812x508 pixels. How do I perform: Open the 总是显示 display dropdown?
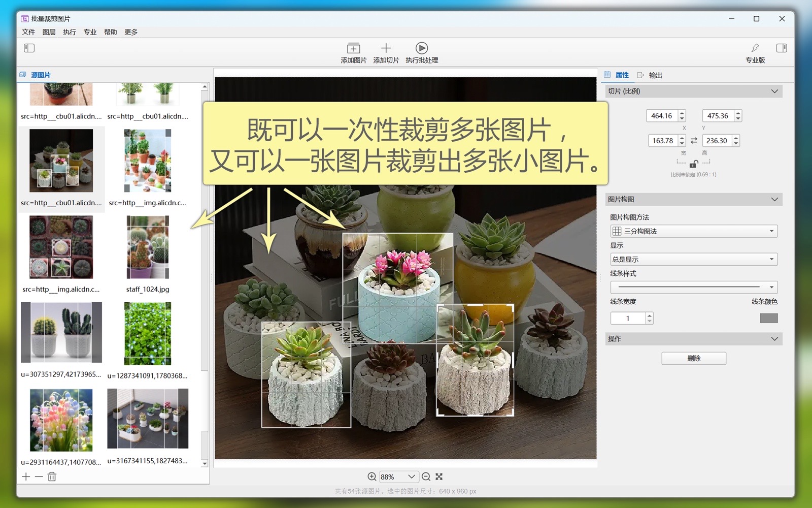click(693, 259)
